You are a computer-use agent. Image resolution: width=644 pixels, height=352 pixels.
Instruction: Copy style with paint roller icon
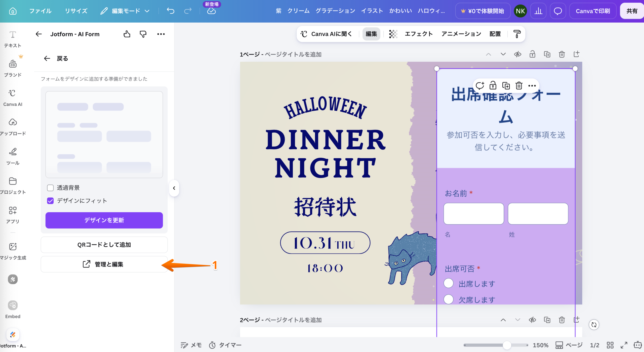[517, 34]
